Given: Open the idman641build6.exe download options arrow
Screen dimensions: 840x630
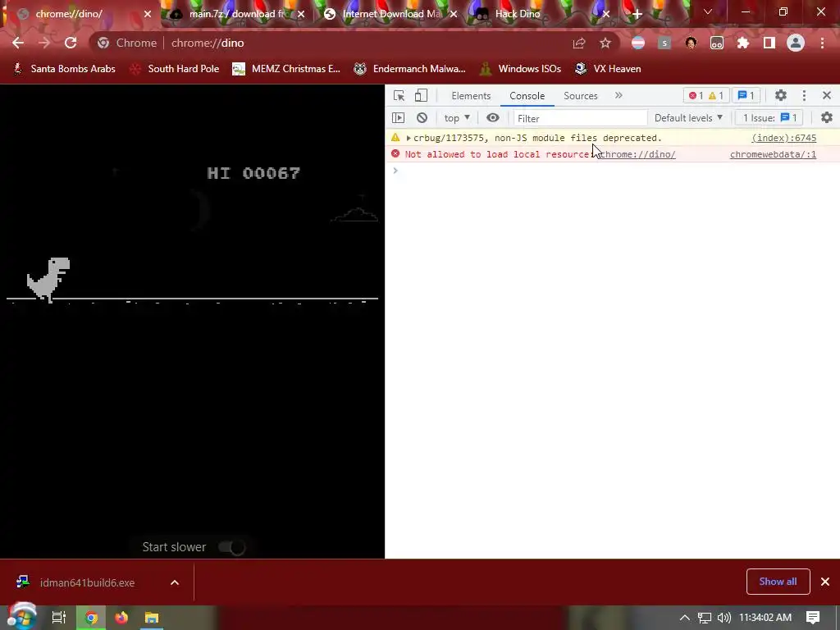Looking at the screenshot, I should click(175, 582).
